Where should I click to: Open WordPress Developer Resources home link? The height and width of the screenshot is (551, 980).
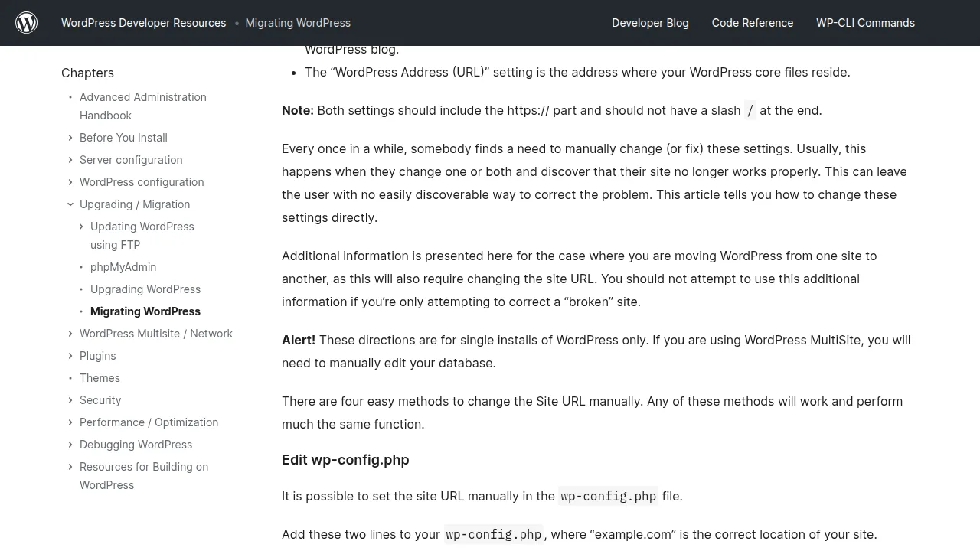[x=144, y=23]
